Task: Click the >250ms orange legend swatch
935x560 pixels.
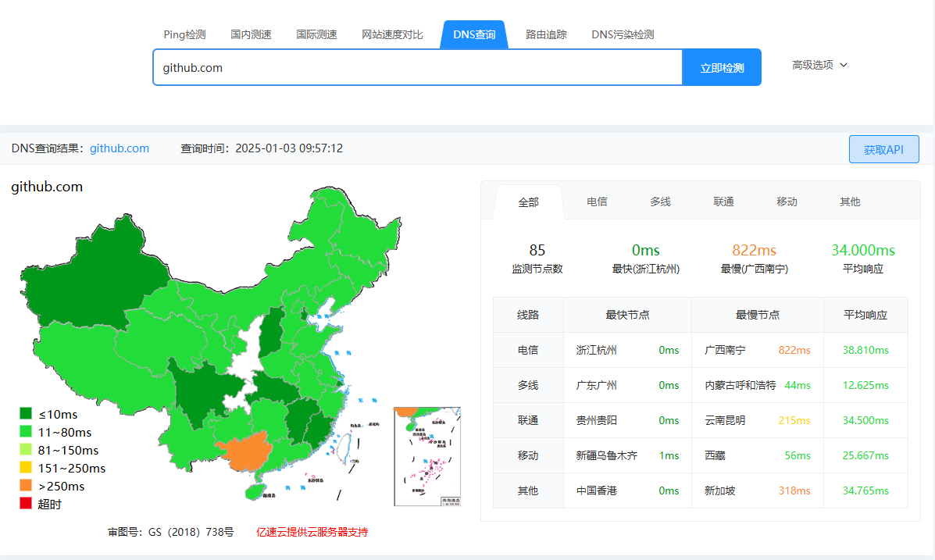Action: pos(26,485)
